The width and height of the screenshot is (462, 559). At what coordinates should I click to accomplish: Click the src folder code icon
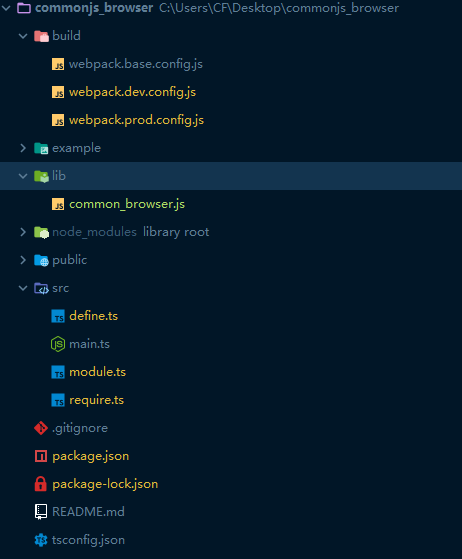click(41, 288)
